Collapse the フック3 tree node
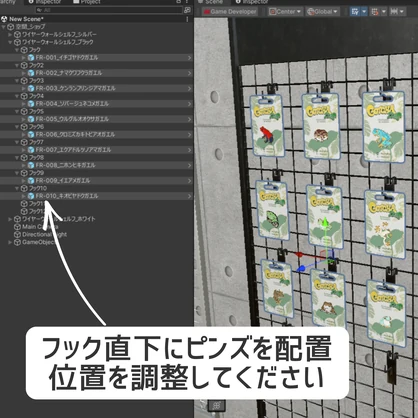 point(17,81)
